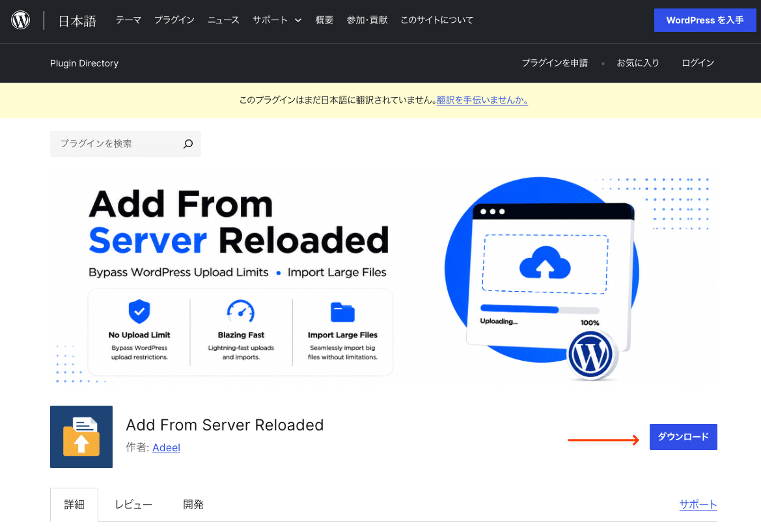
Task: Open the お気に入り link
Action: (638, 63)
